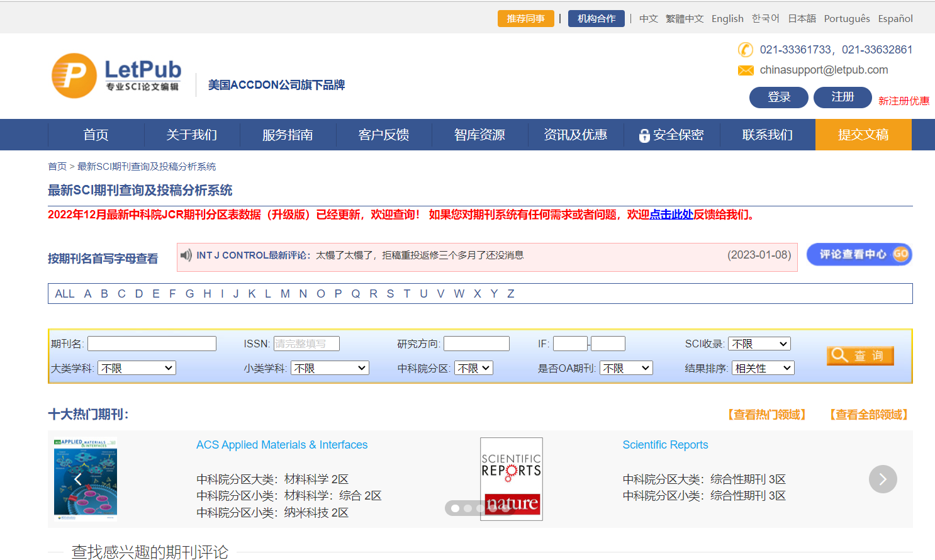
Task: Open the Scientific Reports cover thumbnail
Action: 512,479
